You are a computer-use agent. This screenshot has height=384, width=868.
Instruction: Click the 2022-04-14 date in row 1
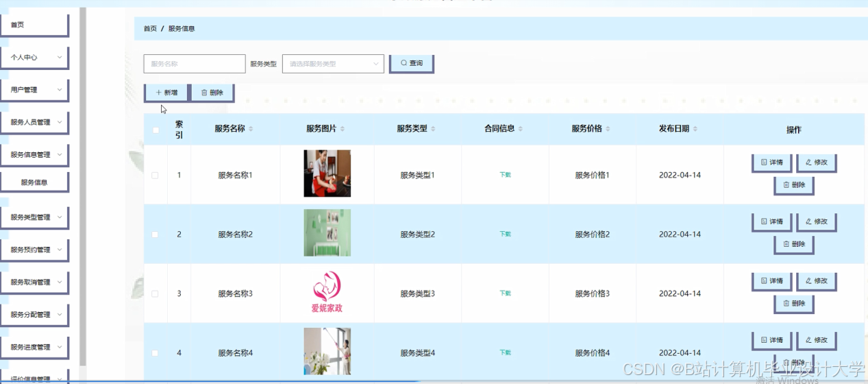click(x=680, y=175)
